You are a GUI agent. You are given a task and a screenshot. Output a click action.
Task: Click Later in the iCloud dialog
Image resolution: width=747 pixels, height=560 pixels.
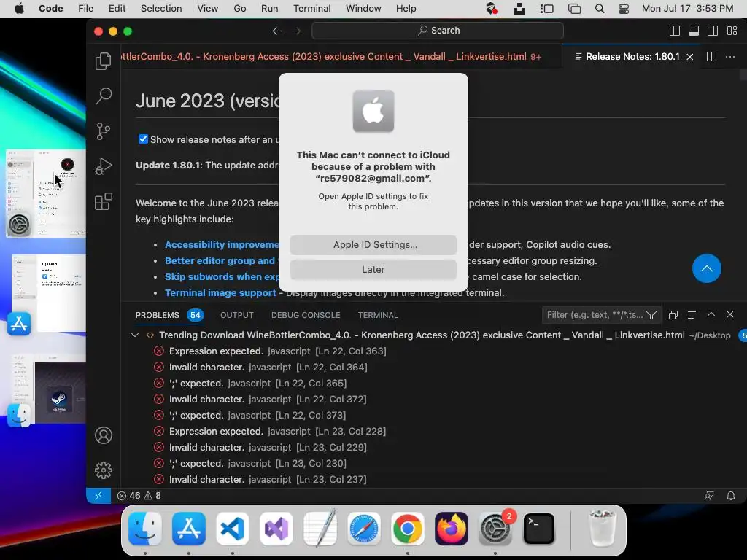pyautogui.click(x=373, y=270)
